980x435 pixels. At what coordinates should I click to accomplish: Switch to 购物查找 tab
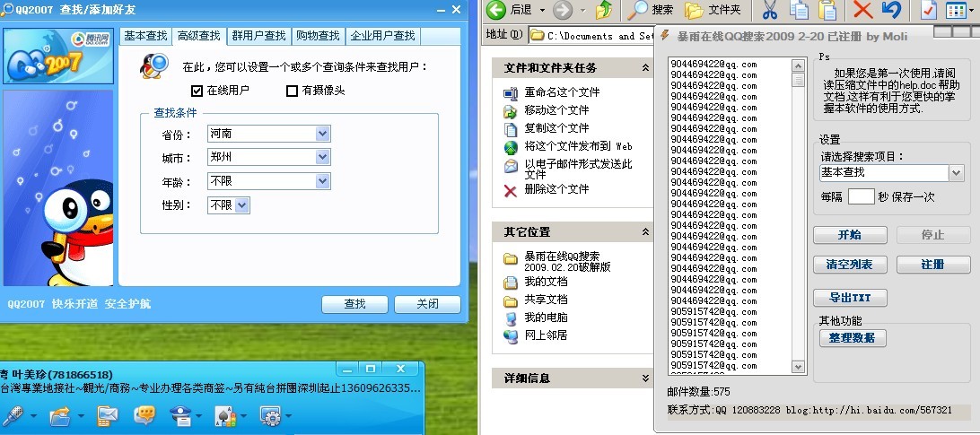(x=318, y=36)
